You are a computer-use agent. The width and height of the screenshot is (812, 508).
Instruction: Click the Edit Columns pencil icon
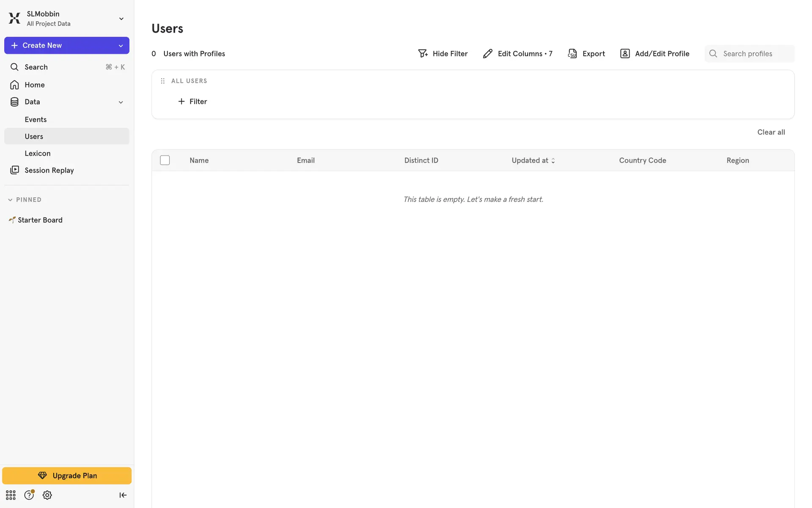pyautogui.click(x=488, y=54)
